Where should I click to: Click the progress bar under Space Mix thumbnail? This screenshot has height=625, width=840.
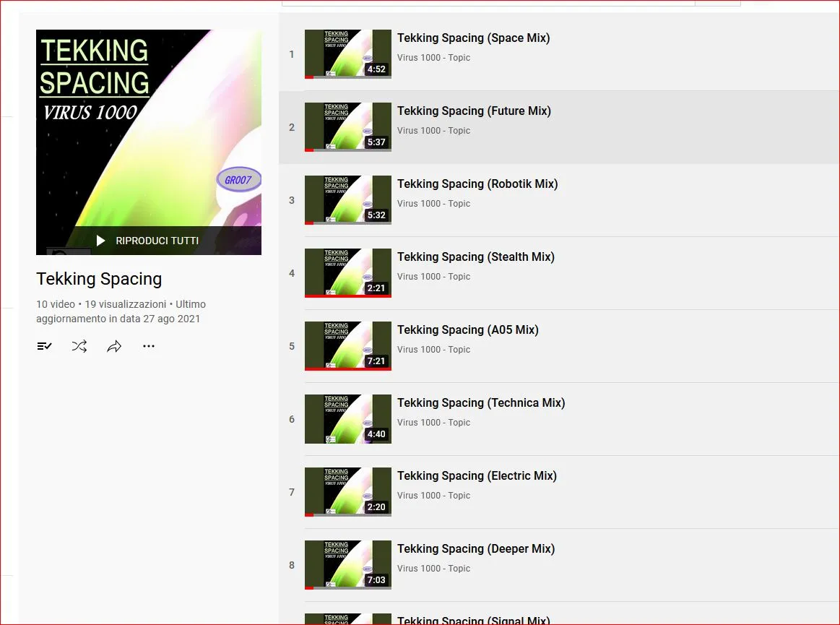[x=347, y=77]
